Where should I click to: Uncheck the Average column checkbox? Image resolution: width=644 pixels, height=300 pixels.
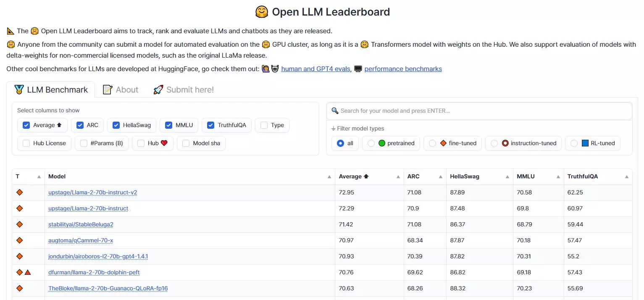tap(26, 125)
